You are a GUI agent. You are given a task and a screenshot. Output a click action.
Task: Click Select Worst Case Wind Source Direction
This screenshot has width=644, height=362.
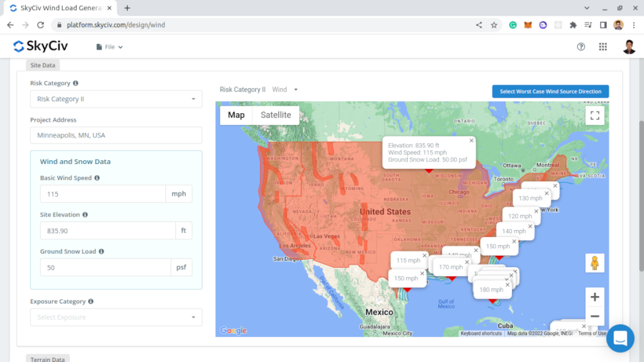(x=550, y=92)
